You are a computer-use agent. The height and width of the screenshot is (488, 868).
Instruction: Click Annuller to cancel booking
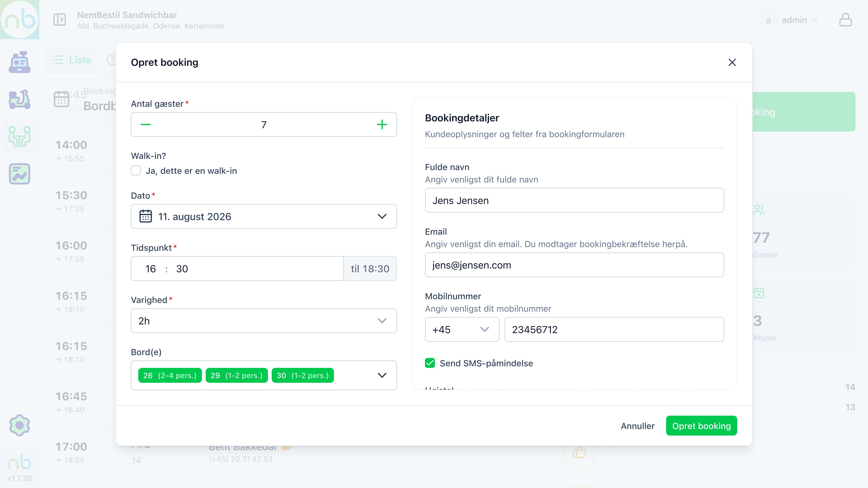click(x=637, y=426)
